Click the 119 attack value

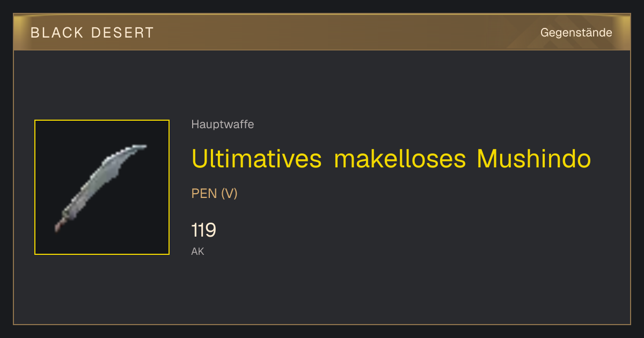point(204,231)
